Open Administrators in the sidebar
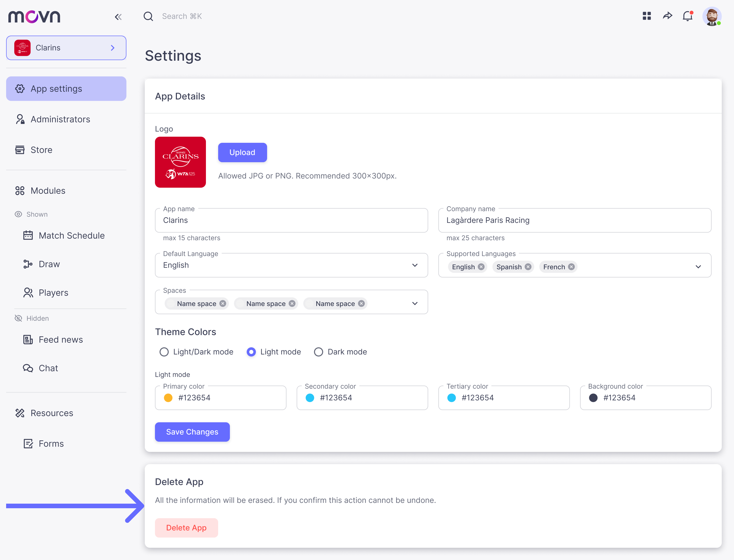734x560 pixels. click(x=60, y=119)
